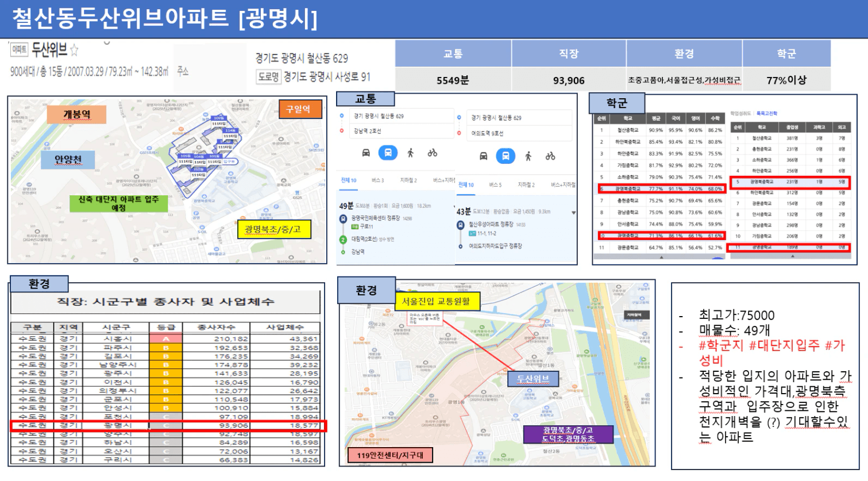Click 광문중학교 row with 64.7% average
Screen dimensions: 868x481
pos(660,248)
